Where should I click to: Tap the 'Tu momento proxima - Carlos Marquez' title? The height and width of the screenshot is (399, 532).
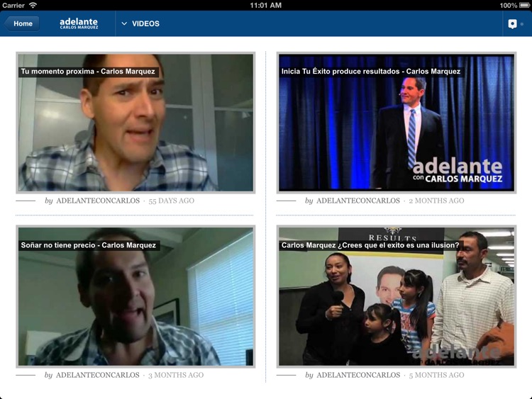tap(88, 72)
